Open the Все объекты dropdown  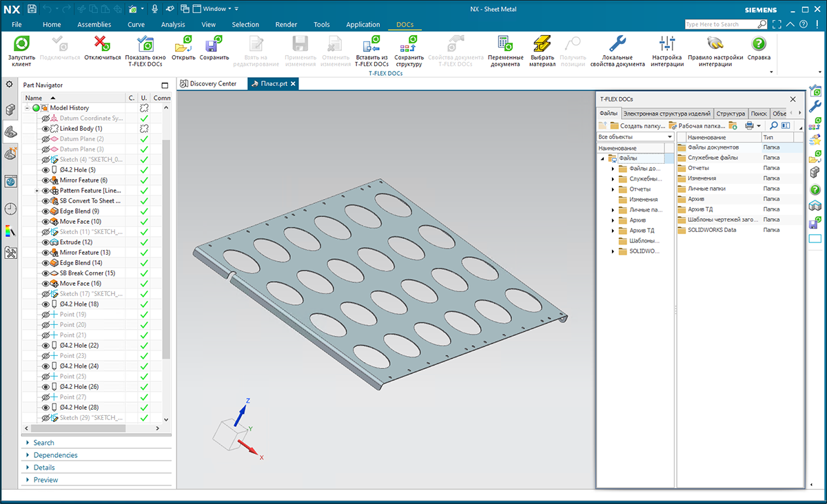(x=635, y=137)
